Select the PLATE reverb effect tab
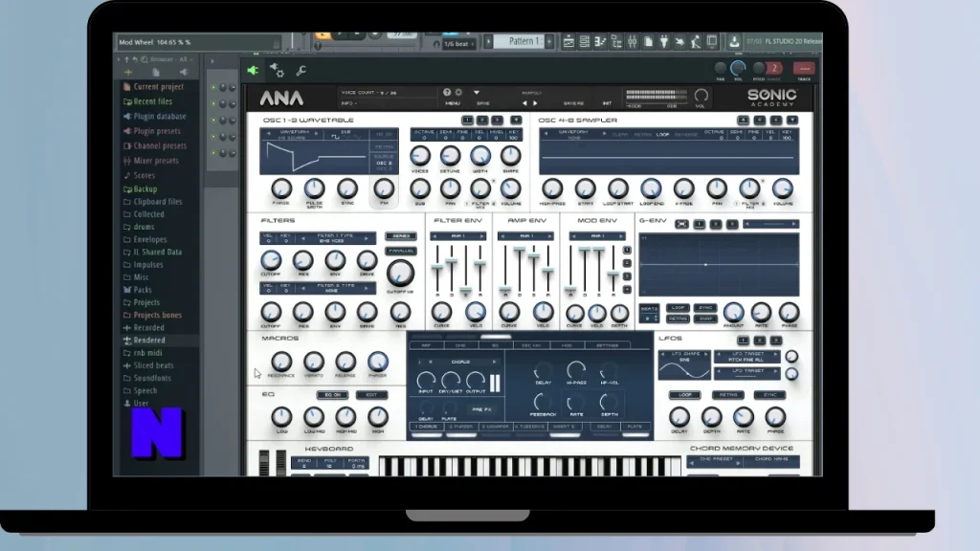 click(x=635, y=427)
